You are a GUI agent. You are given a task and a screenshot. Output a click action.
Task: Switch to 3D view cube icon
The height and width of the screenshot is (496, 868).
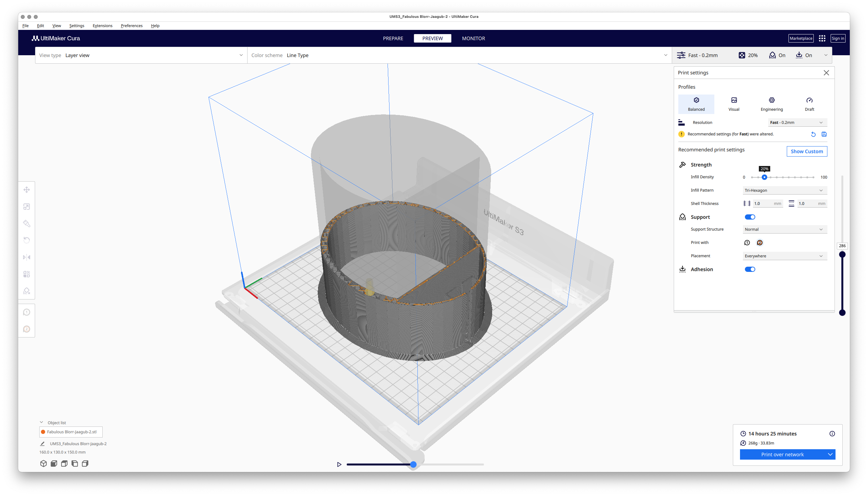[43, 464]
